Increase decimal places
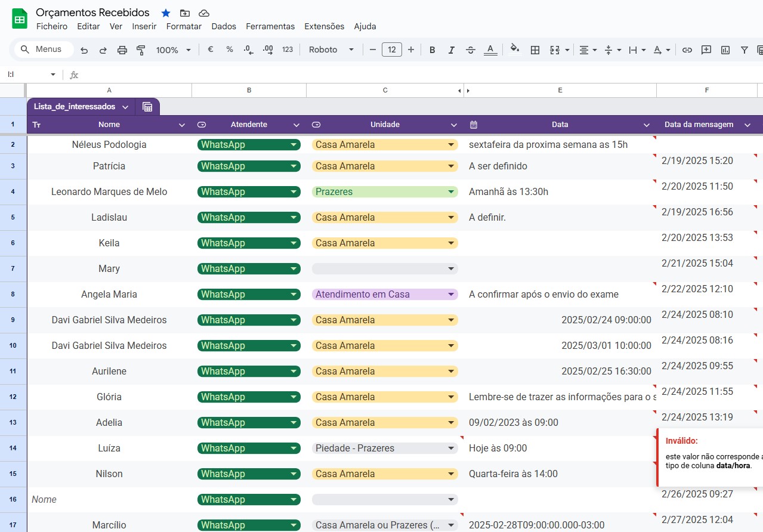The image size is (763, 532). click(x=268, y=50)
